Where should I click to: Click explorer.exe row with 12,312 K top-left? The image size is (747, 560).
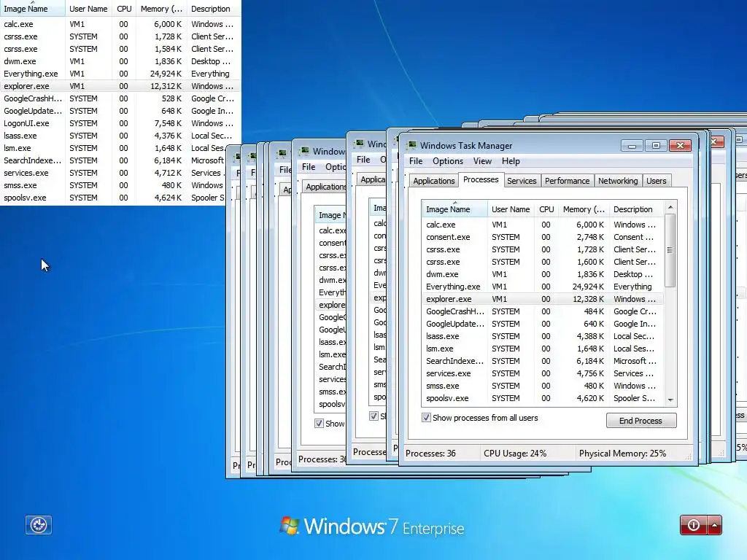tap(120, 86)
